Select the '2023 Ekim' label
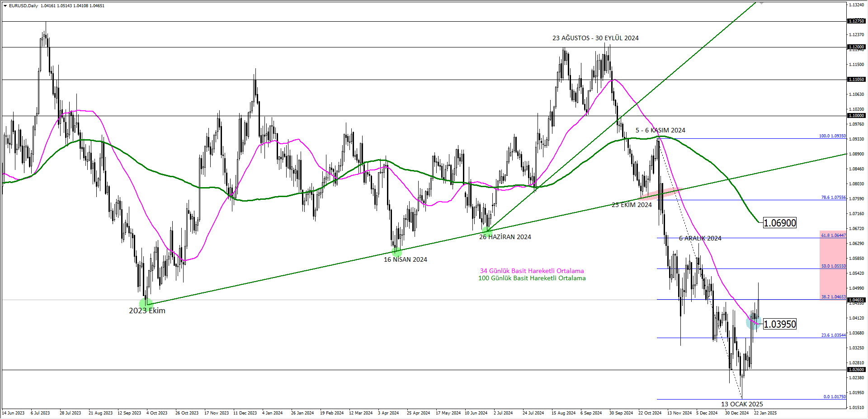Screen dimensions: 868x419 147,311
